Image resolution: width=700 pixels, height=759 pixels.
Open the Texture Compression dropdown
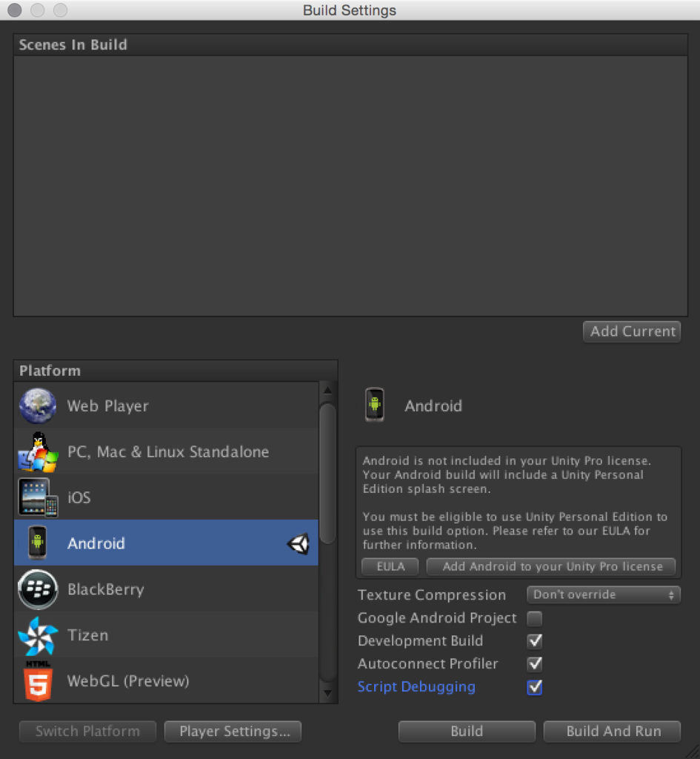(603, 594)
